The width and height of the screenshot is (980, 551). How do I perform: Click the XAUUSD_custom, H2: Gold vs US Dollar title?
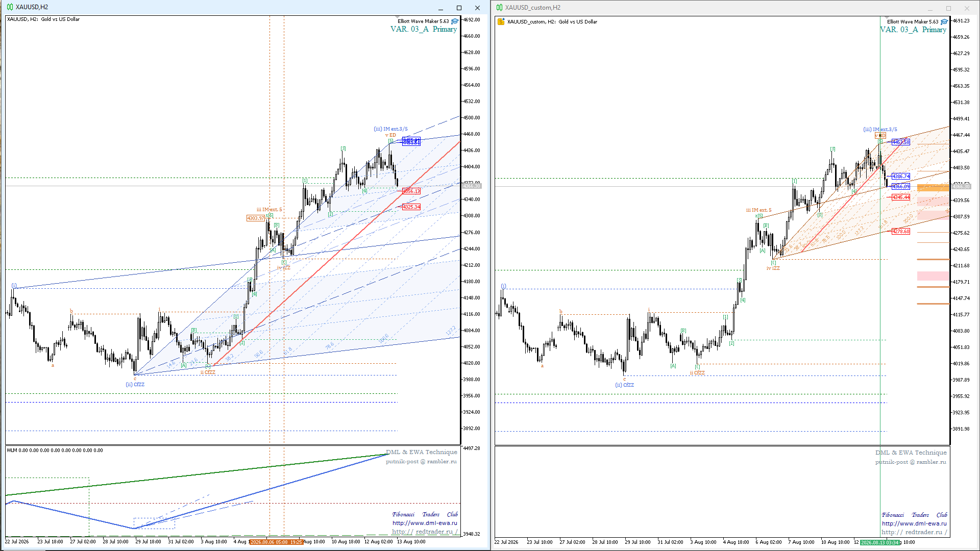[552, 22]
